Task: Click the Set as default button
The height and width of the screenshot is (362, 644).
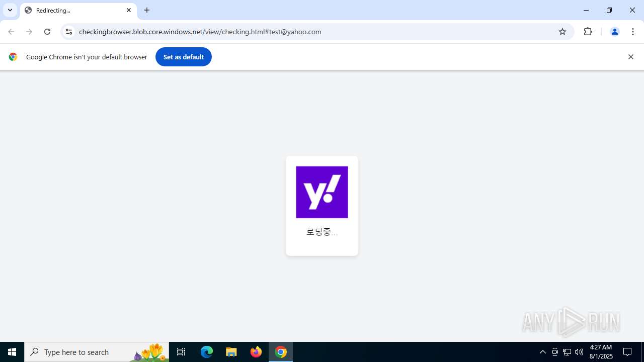Action: (184, 57)
